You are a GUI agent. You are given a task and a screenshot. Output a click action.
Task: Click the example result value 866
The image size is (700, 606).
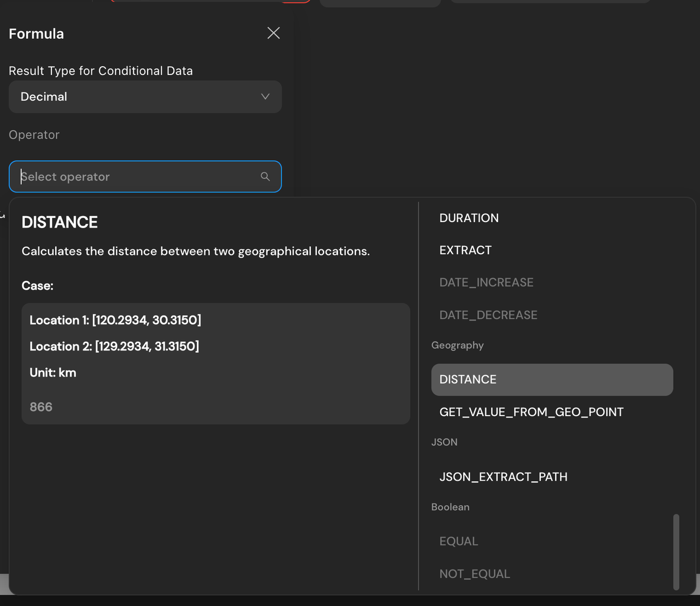point(41,407)
